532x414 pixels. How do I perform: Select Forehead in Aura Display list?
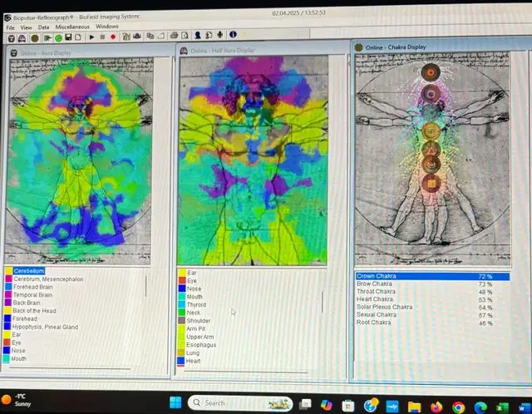pyautogui.click(x=24, y=318)
